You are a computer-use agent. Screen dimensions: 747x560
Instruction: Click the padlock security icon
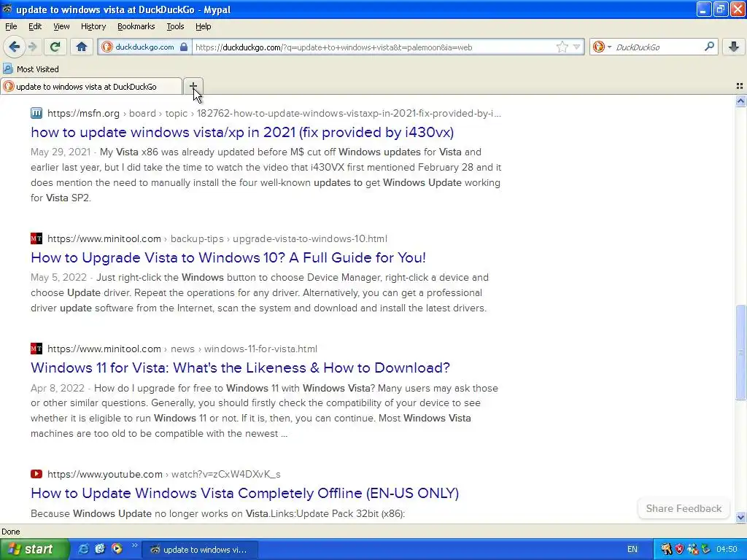[x=184, y=47]
